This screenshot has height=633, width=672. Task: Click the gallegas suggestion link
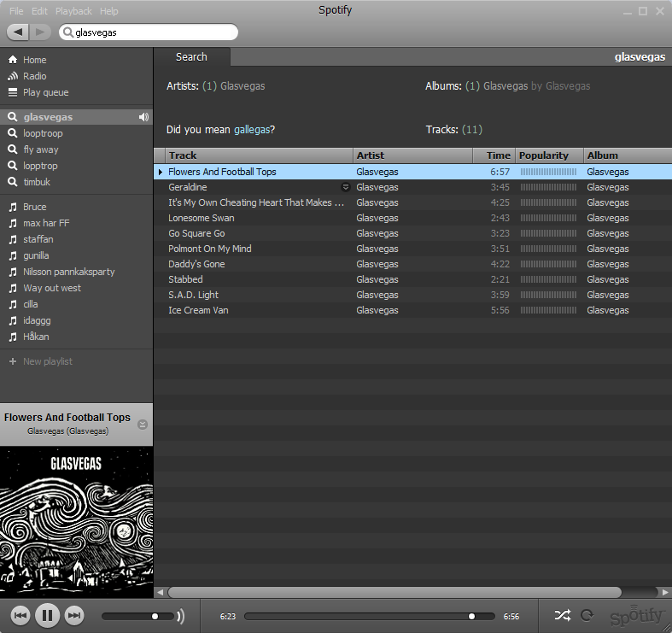click(x=252, y=130)
